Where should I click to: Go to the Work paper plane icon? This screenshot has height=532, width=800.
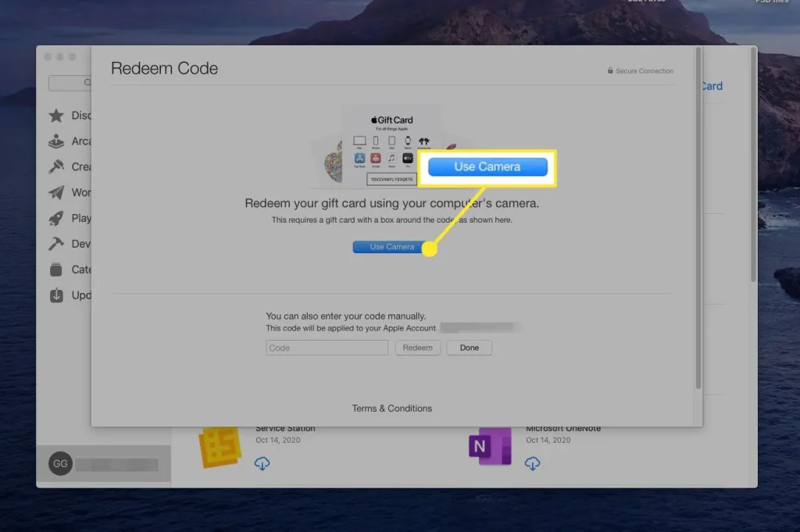57,192
